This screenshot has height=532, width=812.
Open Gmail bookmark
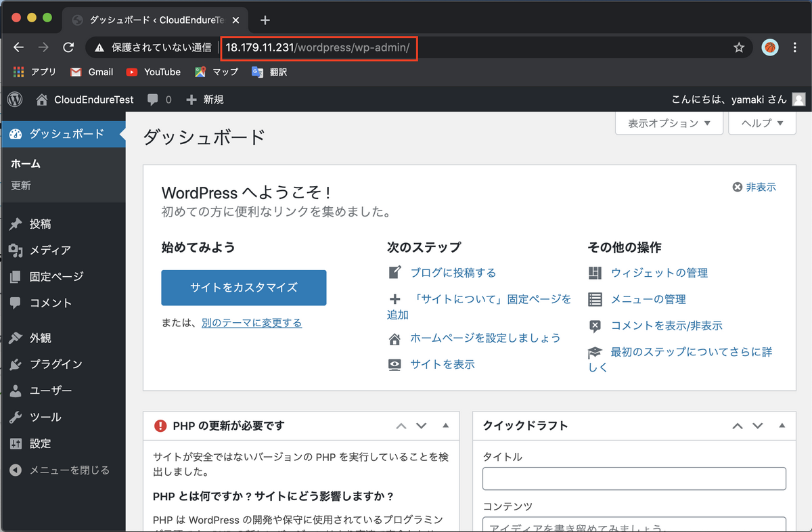click(92, 72)
